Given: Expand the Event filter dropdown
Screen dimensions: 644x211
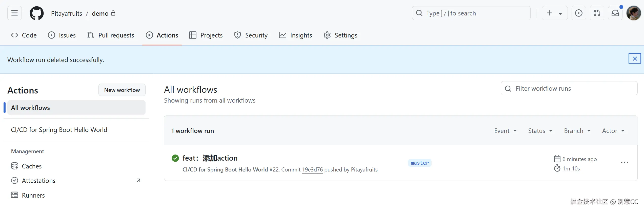Looking at the screenshot, I should coord(505,131).
